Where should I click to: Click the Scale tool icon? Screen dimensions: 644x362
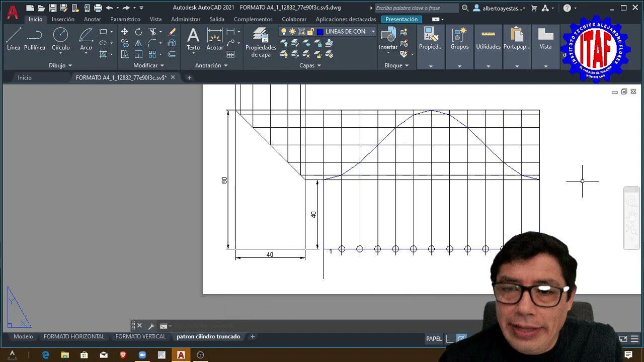pos(138,54)
